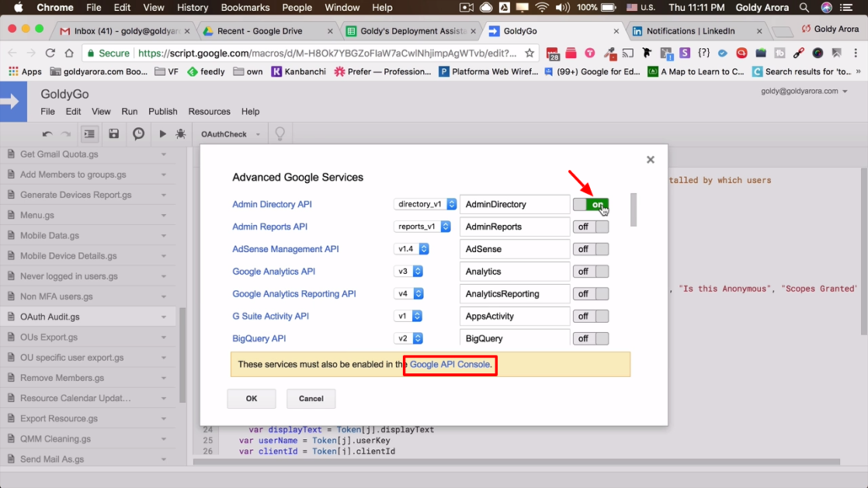Go back with Chrome back arrow
Image resolution: width=868 pixels, height=488 pixels.
pos(12,53)
